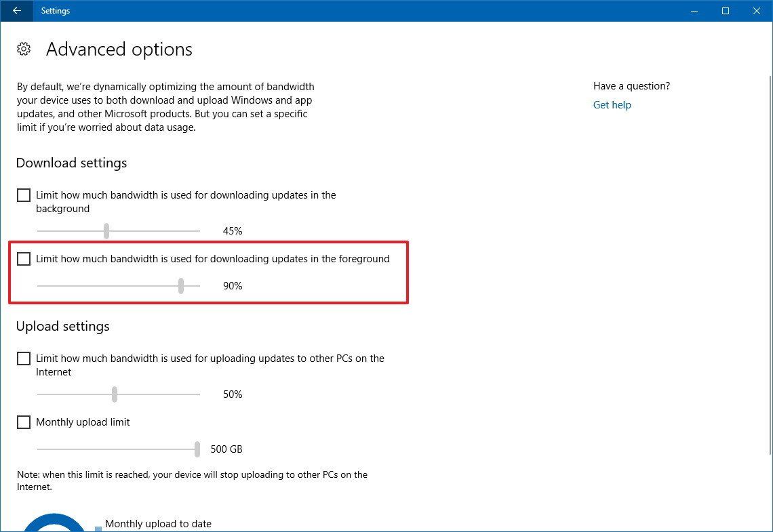Check the foreground download bandwidth limit box
Image resolution: width=773 pixels, height=532 pixels.
pos(24,259)
